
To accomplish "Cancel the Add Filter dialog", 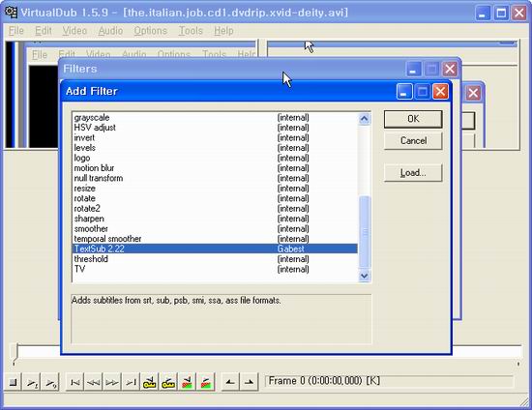I will pos(413,141).
